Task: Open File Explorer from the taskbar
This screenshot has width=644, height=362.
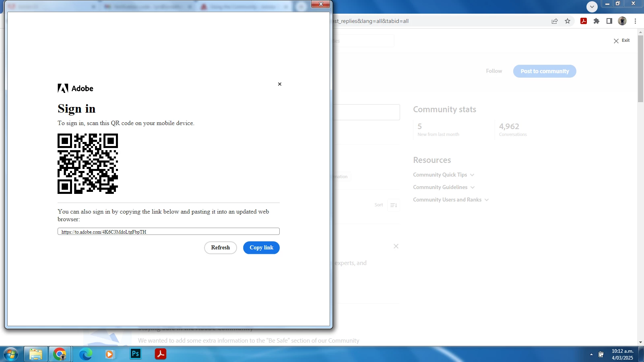Action: pos(36,354)
